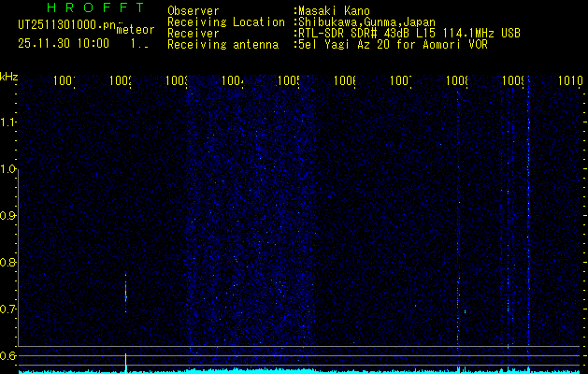Click the timestamp 25.11.30 10:00
The height and width of the screenshot is (374, 588).
[x=64, y=43]
